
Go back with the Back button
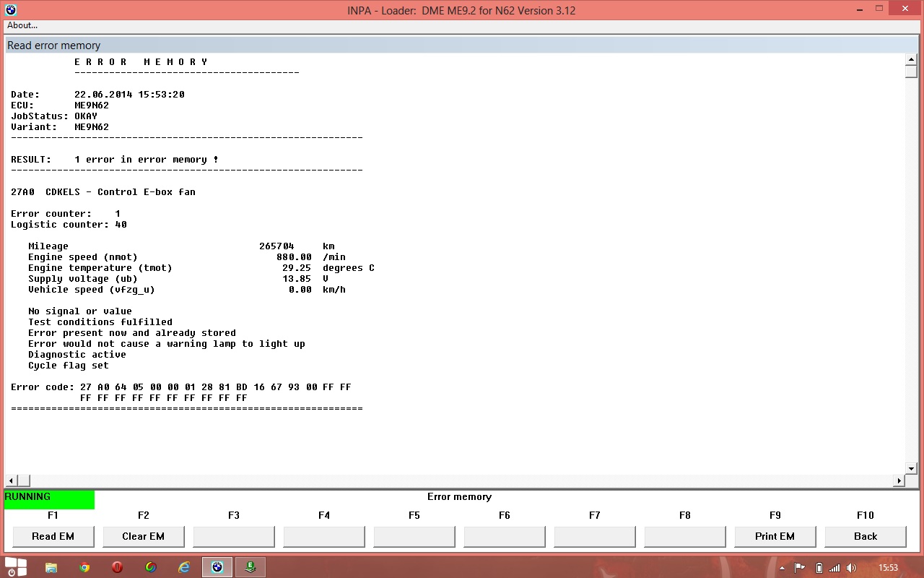865,536
